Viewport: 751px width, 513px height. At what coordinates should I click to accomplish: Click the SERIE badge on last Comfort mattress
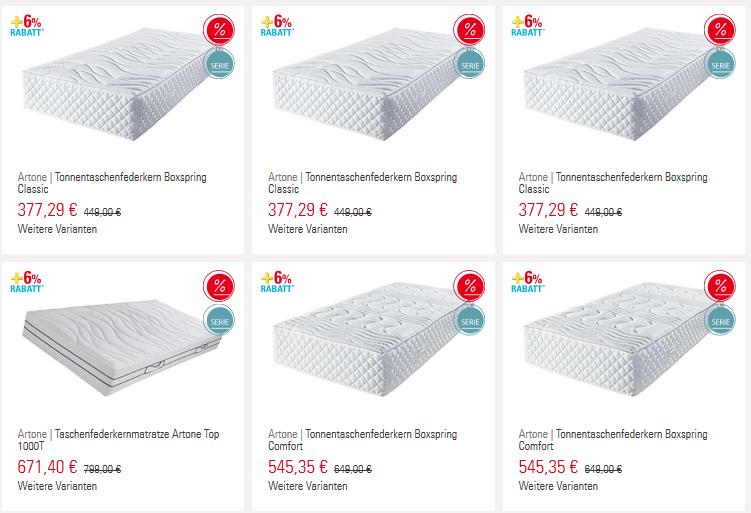coord(720,320)
